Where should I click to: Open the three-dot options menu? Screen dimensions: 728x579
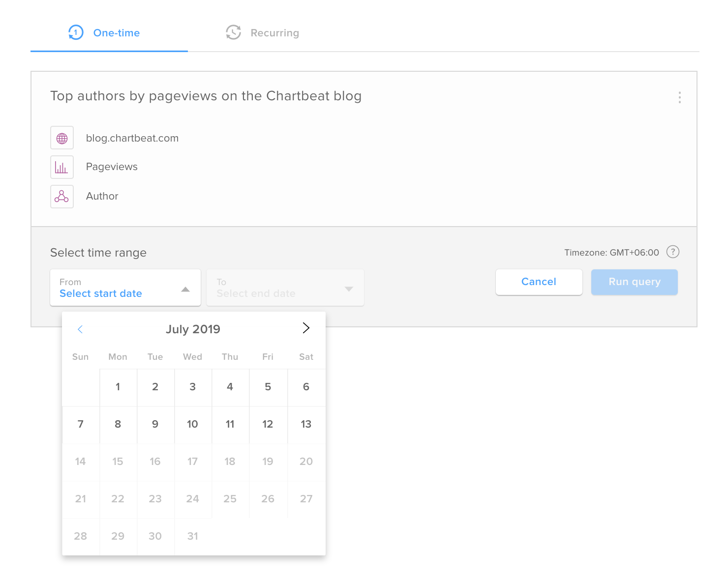[679, 97]
